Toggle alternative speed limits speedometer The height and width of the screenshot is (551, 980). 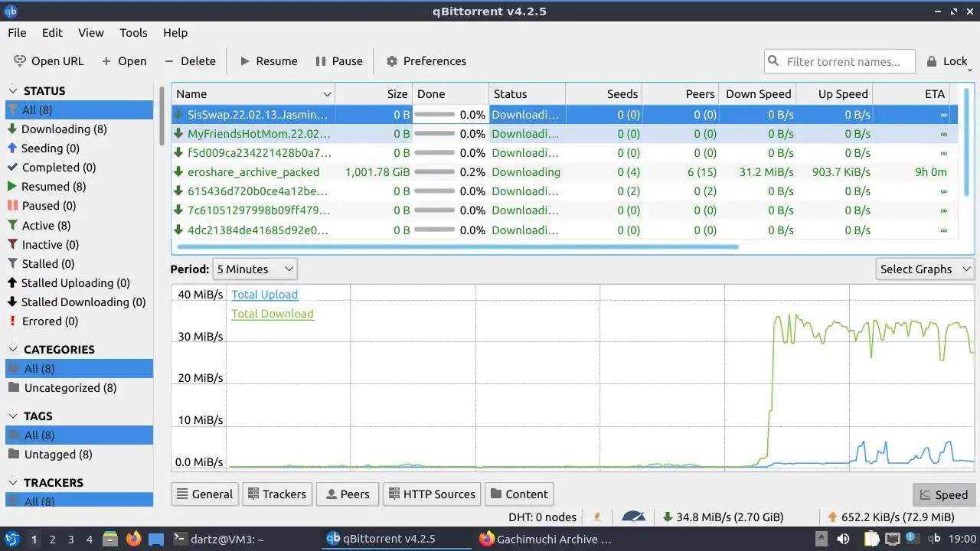point(634,517)
